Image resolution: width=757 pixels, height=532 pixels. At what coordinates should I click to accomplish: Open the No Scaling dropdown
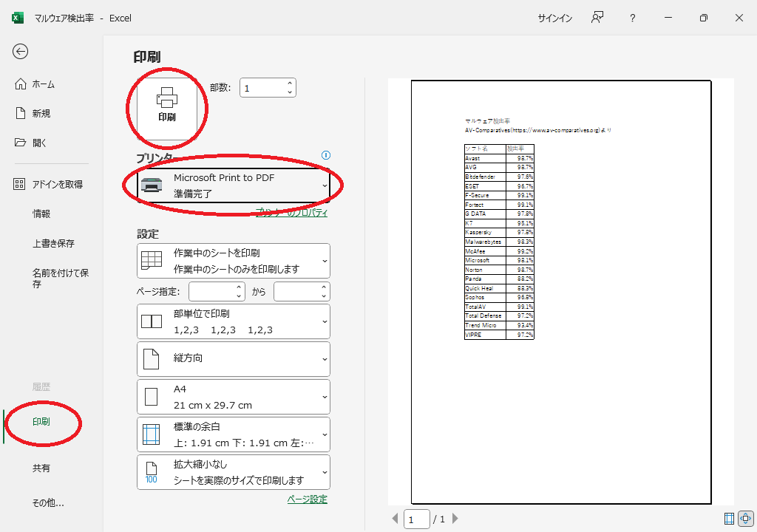(234, 472)
